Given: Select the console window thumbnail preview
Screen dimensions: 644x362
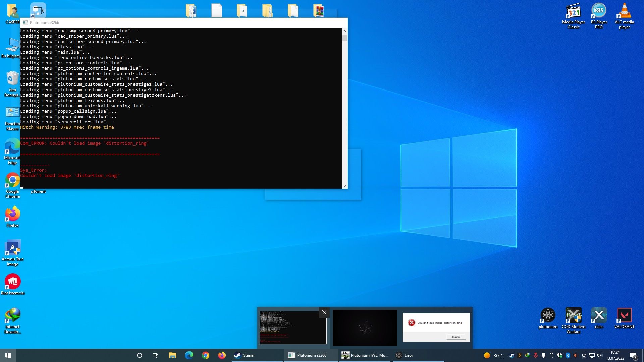Looking at the screenshot, I should 293,327.
